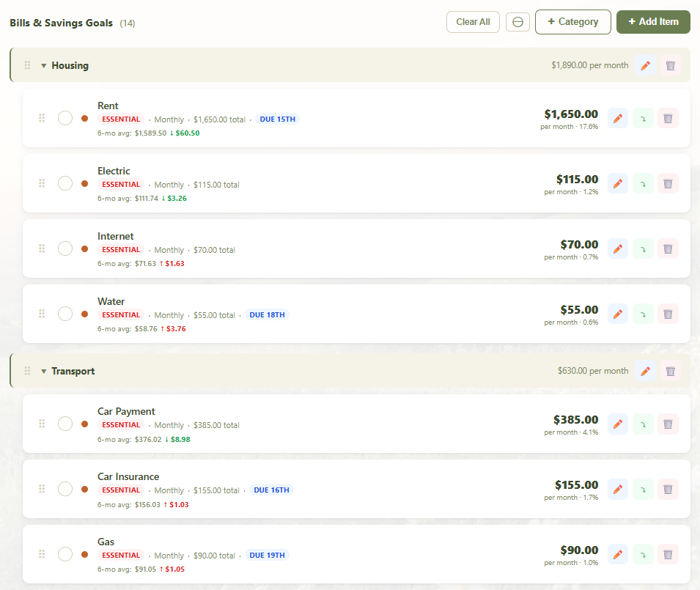
Task: Click the green arrow icon for Car Insurance
Action: click(x=643, y=489)
